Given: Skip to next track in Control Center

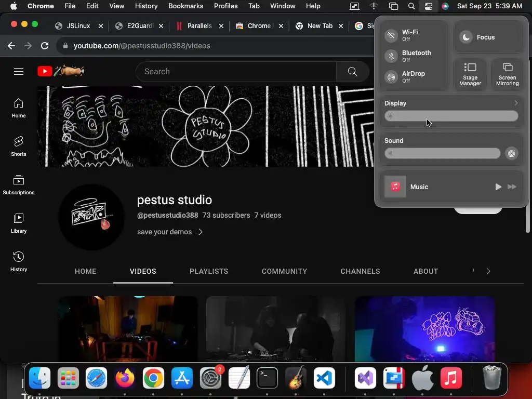Looking at the screenshot, I should [512, 187].
